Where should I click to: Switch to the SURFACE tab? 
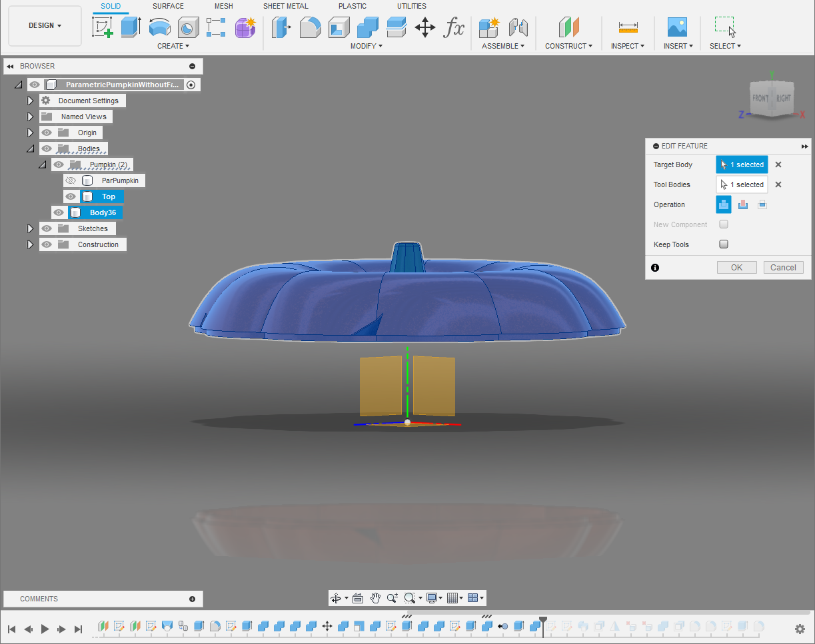pyautogui.click(x=168, y=6)
